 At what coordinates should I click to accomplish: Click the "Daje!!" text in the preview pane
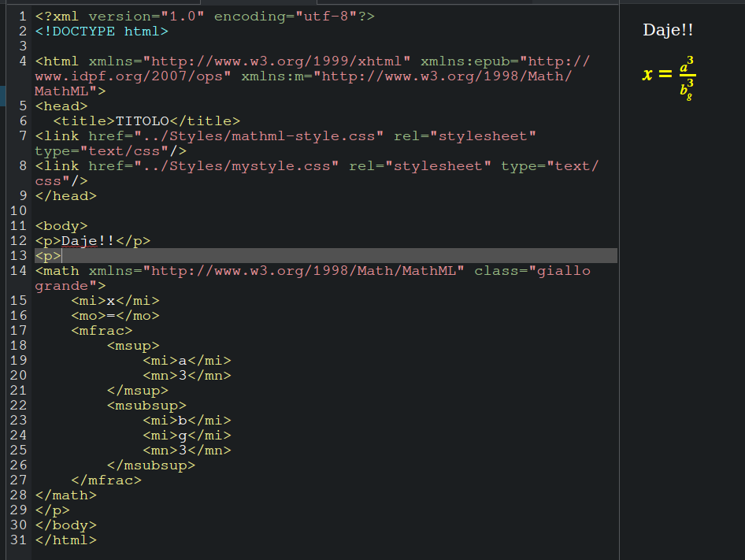pos(668,31)
